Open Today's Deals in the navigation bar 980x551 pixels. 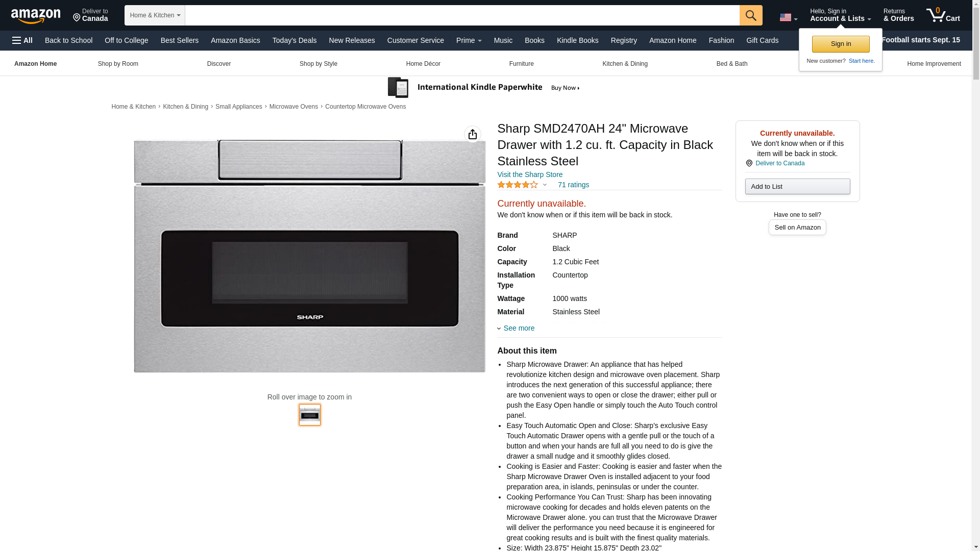pos(295,40)
